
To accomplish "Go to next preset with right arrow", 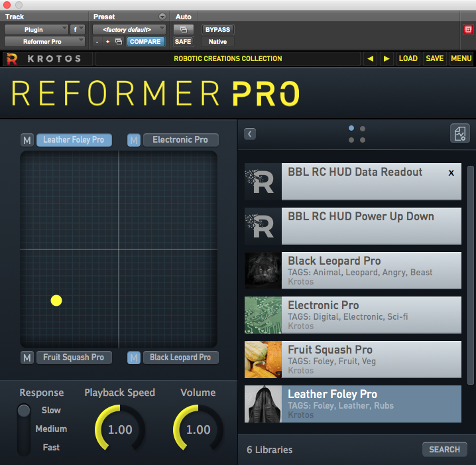I will tap(386, 58).
